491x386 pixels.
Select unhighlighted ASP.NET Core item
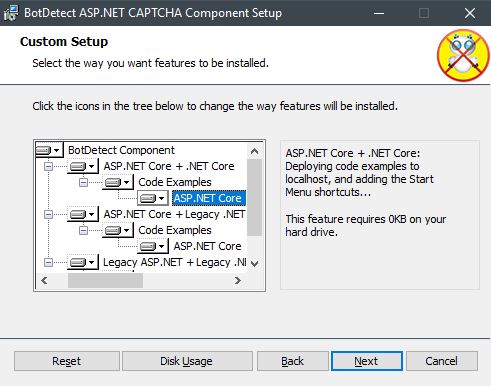(x=207, y=246)
